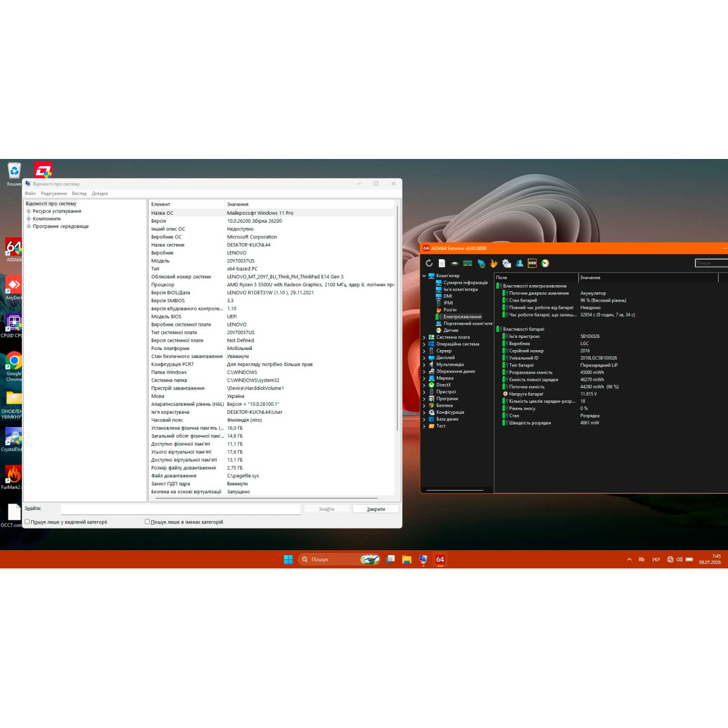
Task: Launch the FurMark2 desktop shortcut
Action: coord(13,477)
